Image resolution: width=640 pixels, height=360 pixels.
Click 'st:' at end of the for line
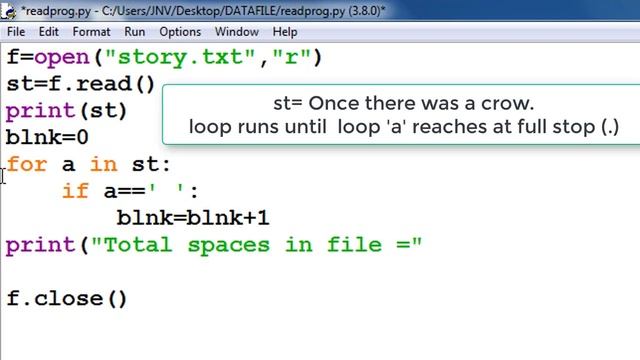pos(151,164)
